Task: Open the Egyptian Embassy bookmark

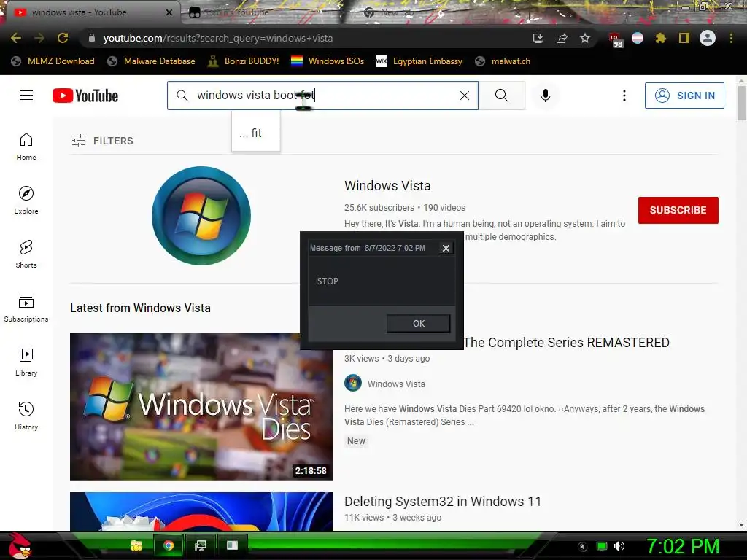Action: point(419,61)
